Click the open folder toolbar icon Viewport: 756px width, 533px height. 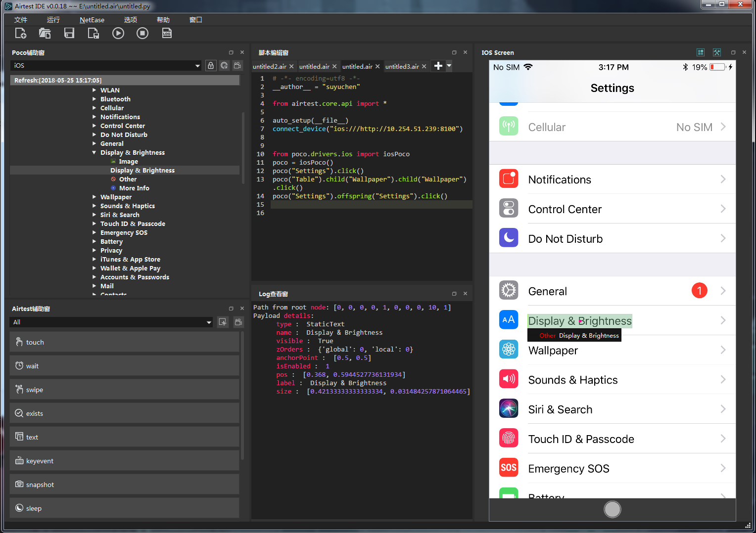pyautogui.click(x=45, y=33)
